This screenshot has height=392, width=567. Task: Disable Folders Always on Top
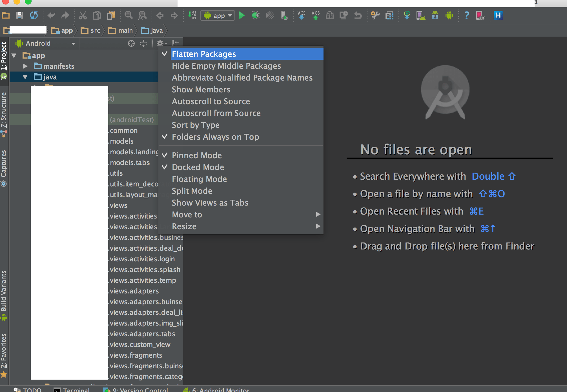click(215, 137)
